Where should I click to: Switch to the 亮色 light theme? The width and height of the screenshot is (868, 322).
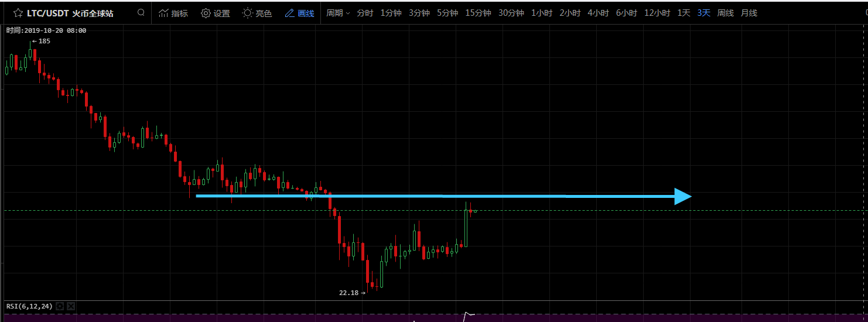coord(258,13)
